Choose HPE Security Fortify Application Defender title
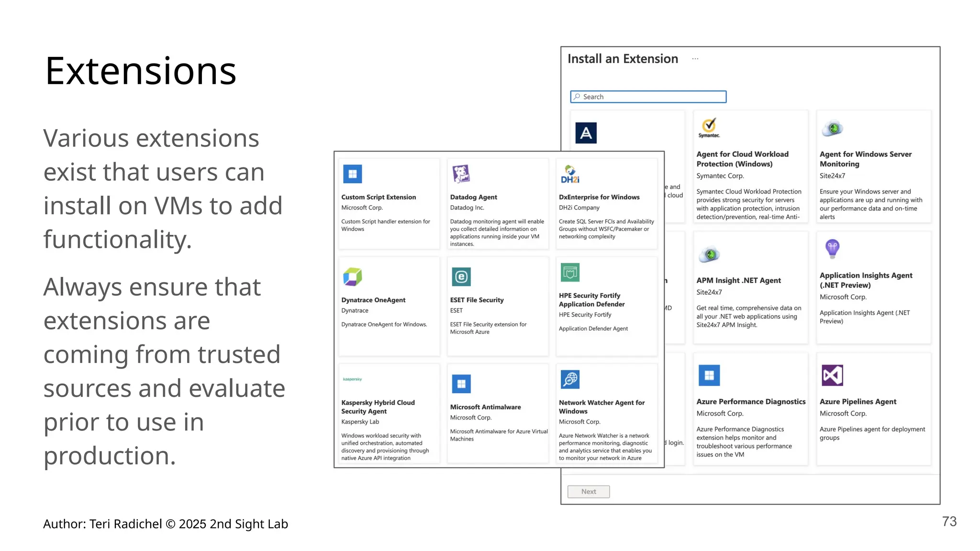Image resolution: width=980 pixels, height=551 pixels. 592,300
